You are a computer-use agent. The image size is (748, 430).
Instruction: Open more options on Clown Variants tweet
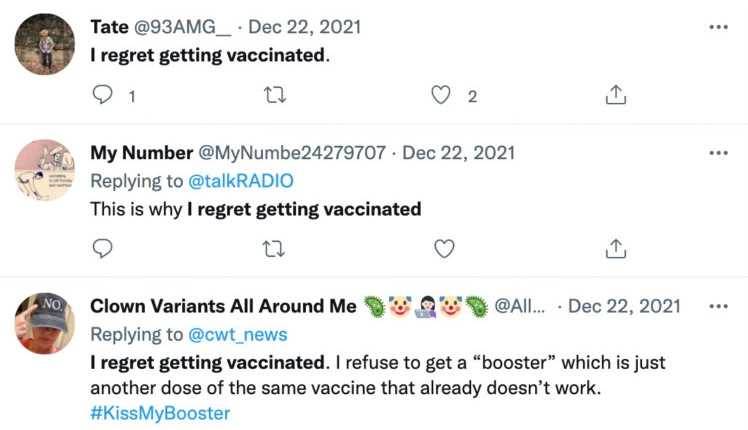(x=718, y=306)
